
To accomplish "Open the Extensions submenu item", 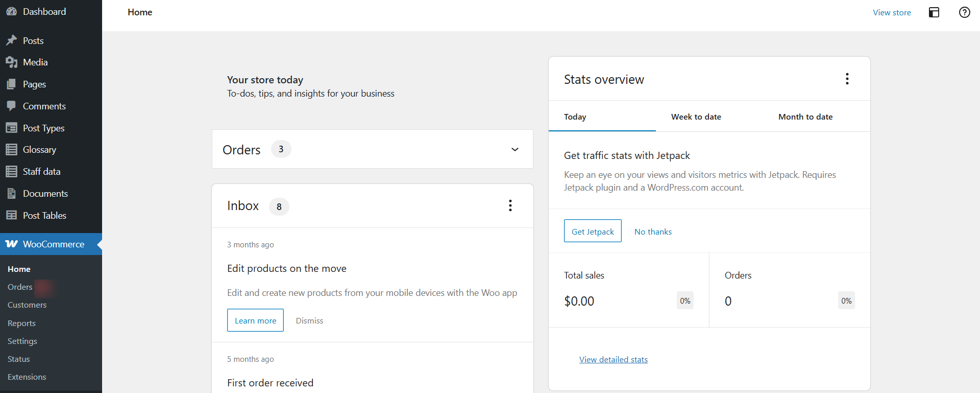I will [x=27, y=377].
